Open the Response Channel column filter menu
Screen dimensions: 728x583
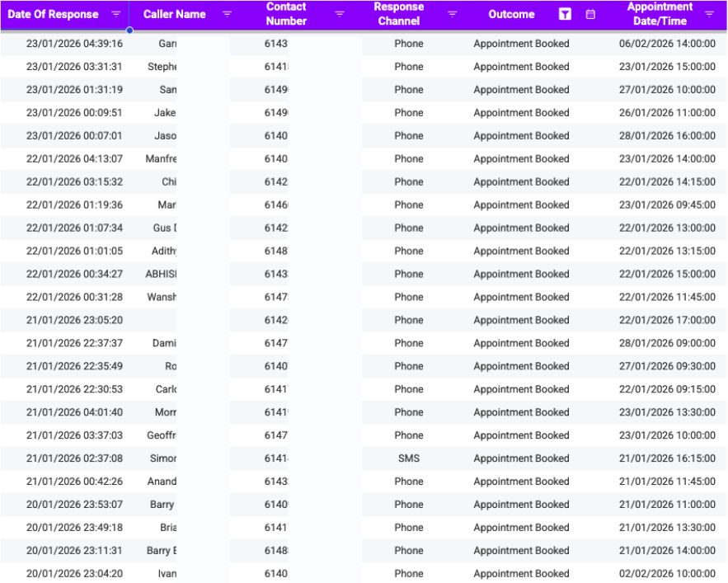point(452,14)
